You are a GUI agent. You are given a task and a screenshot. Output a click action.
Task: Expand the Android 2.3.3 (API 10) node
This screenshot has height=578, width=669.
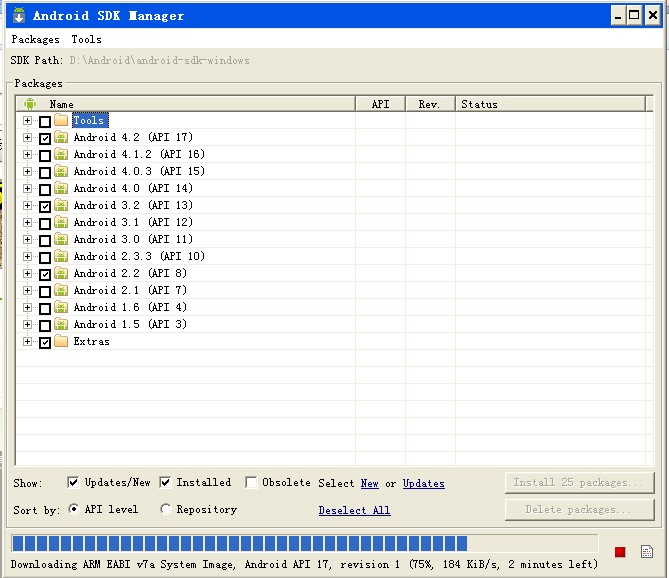coord(27,257)
